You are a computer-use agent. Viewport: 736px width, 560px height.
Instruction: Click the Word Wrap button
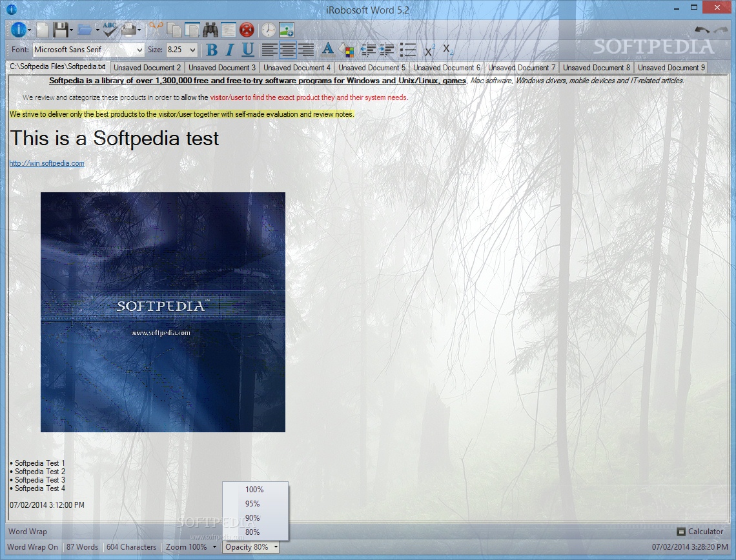(x=28, y=532)
